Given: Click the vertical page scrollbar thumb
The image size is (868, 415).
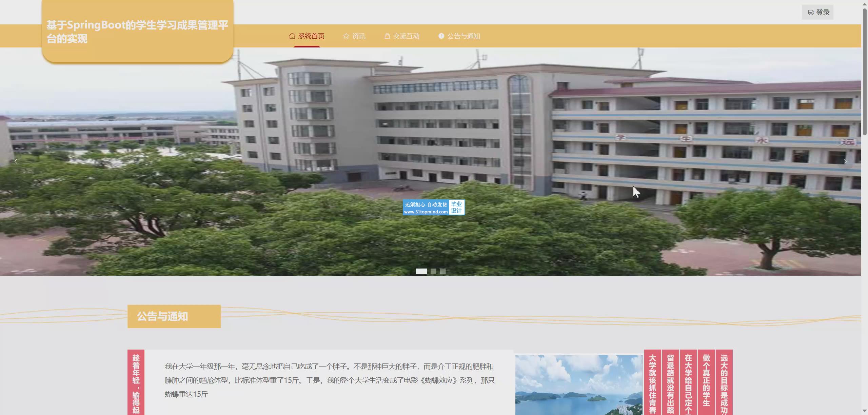Looking at the screenshot, I should pyautogui.click(x=865, y=71).
